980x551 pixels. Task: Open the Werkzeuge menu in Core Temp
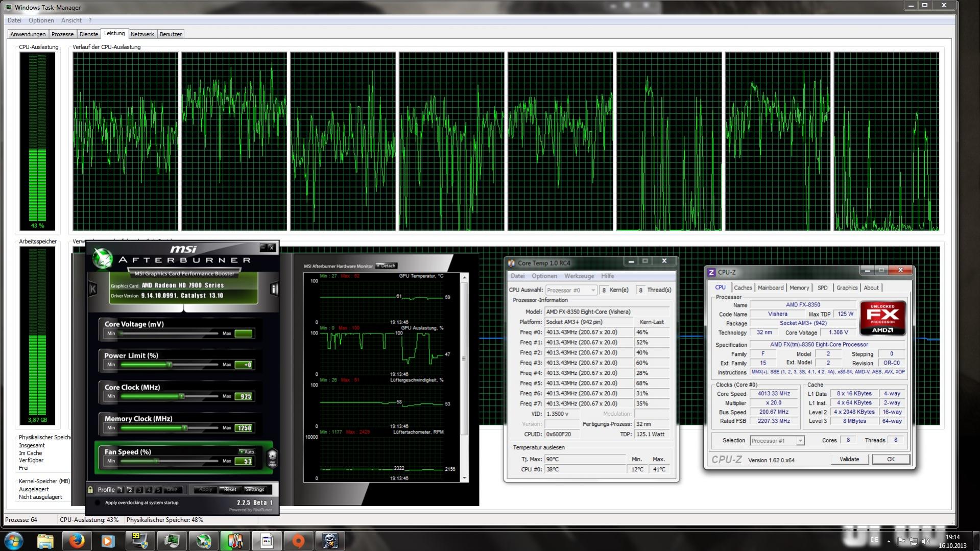[579, 276]
